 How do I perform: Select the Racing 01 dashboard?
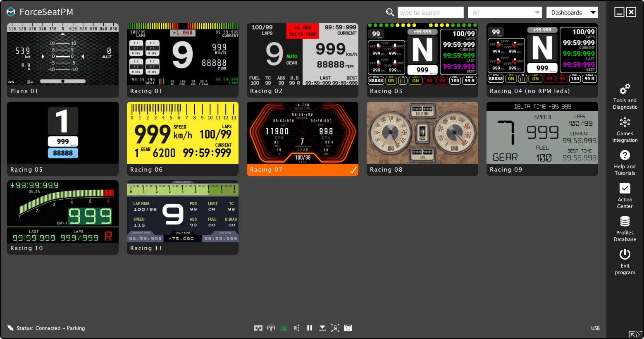(x=183, y=60)
